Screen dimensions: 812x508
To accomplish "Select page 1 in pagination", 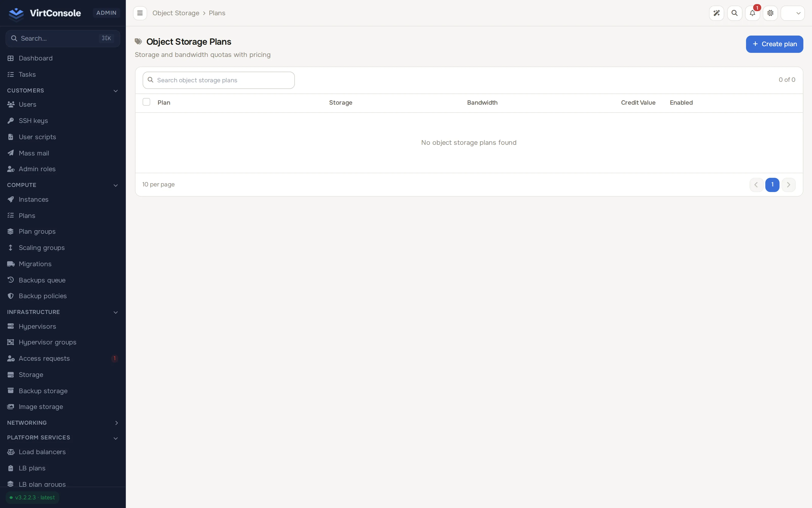I will 772,185.
